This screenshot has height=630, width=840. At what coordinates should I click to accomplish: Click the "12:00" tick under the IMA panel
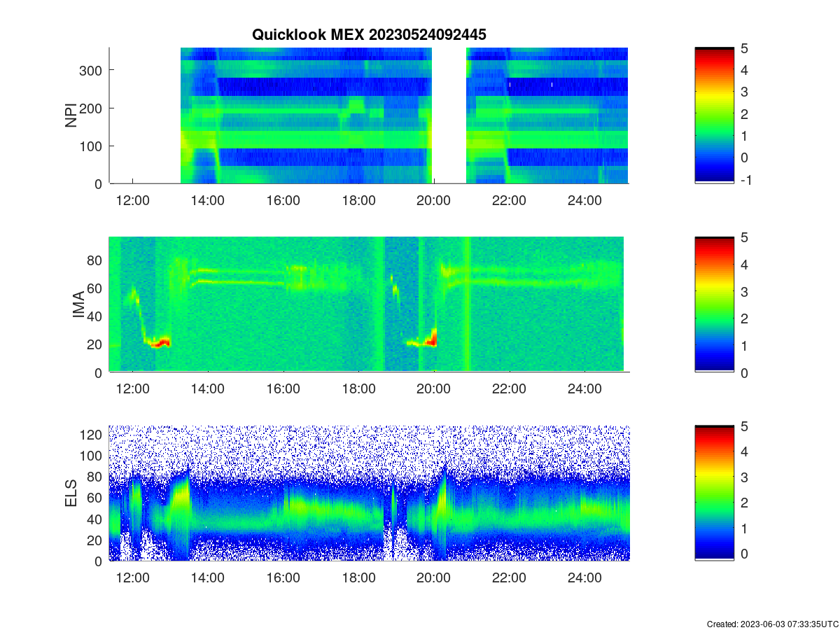(x=132, y=389)
